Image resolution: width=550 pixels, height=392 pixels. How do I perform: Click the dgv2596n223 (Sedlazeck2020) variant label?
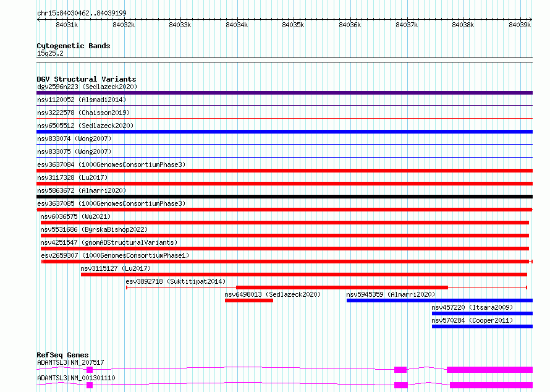tap(87, 87)
